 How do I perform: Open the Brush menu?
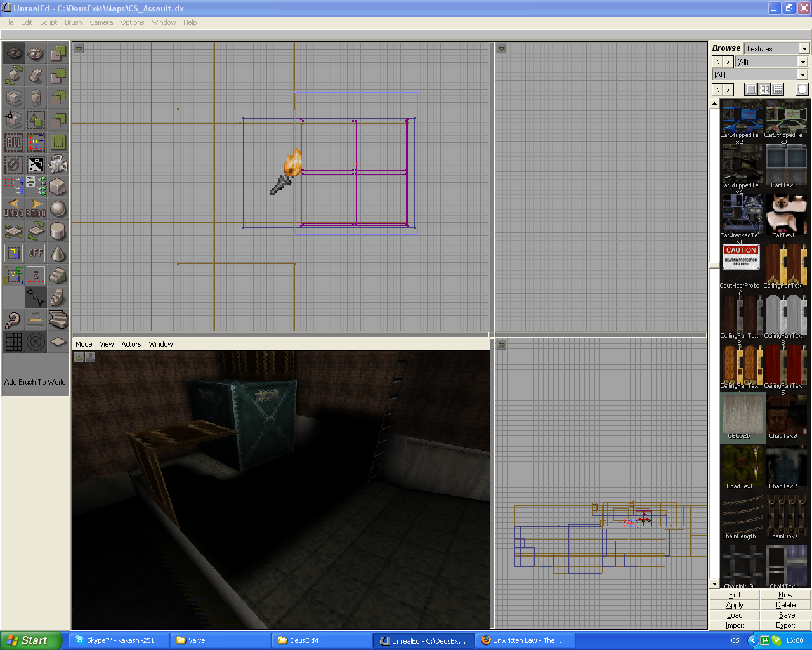pos(74,22)
